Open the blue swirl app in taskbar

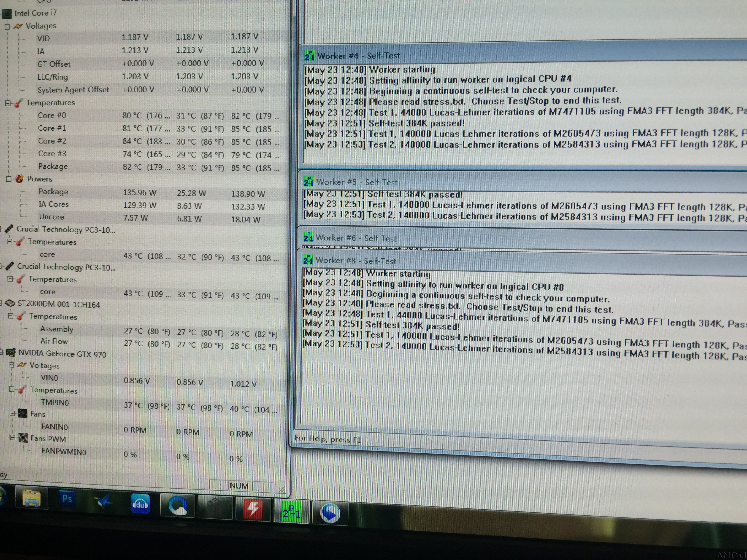click(x=330, y=513)
